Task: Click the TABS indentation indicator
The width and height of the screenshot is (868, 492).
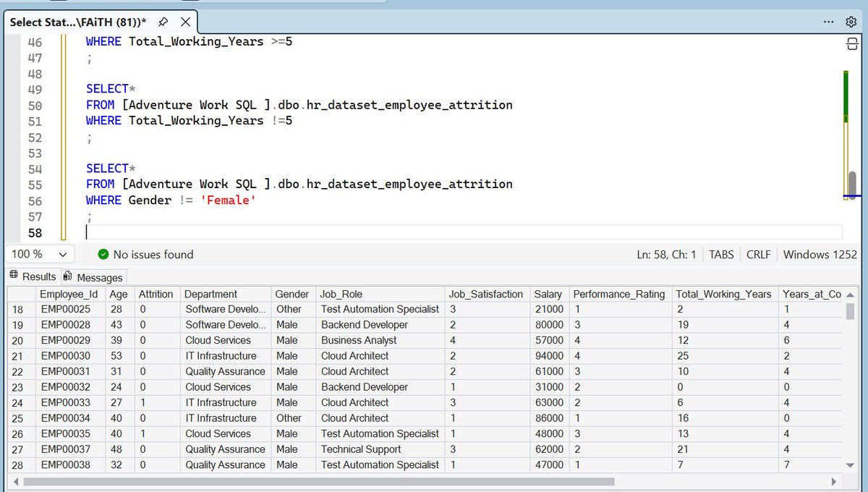Action: (x=721, y=254)
